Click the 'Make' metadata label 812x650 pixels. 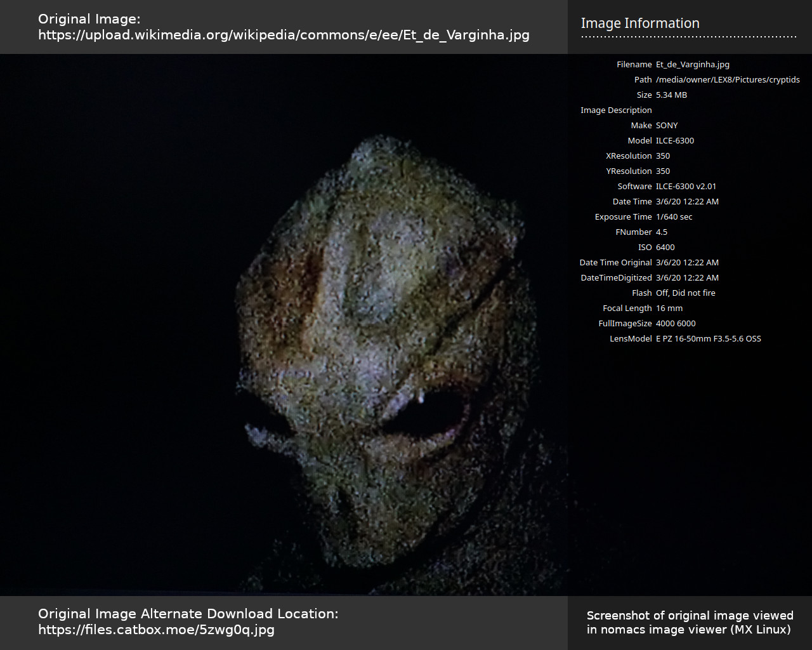[x=641, y=126]
